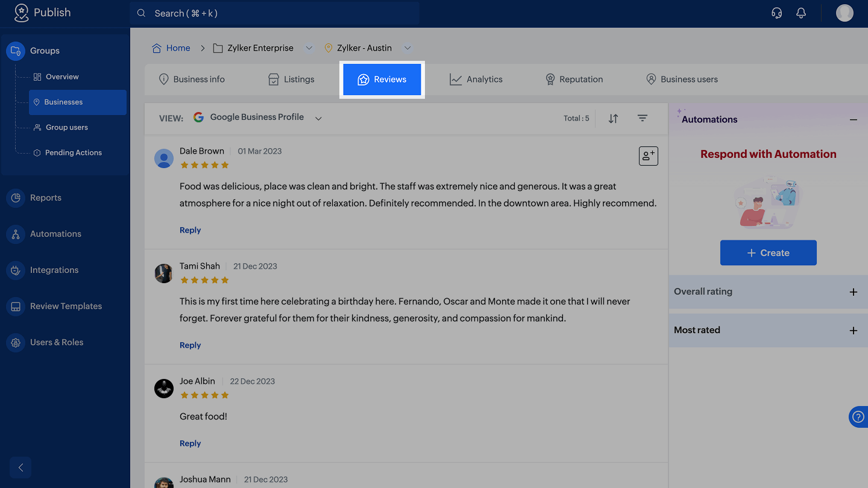Click assign user icon on Dale Brown's review

click(x=648, y=156)
